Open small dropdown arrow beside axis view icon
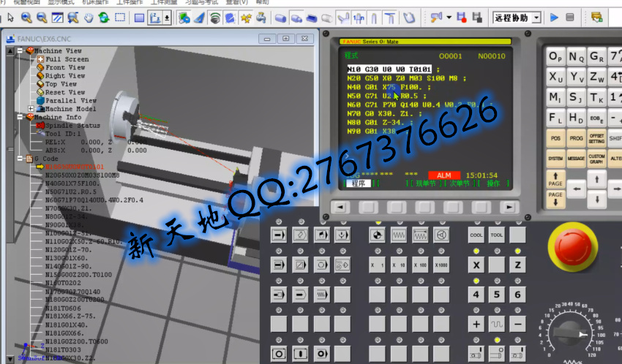Image resolution: width=622 pixels, height=364 pixels. coord(167,18)
